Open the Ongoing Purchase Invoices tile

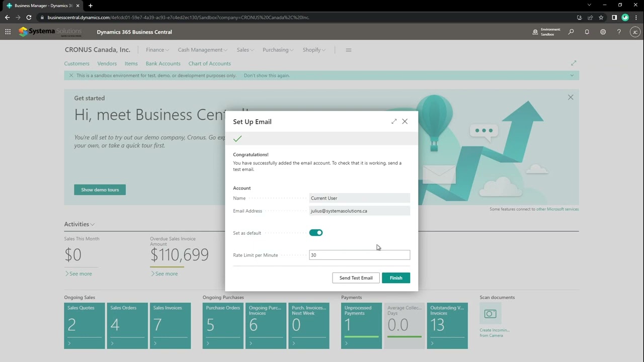pos(266,326)
